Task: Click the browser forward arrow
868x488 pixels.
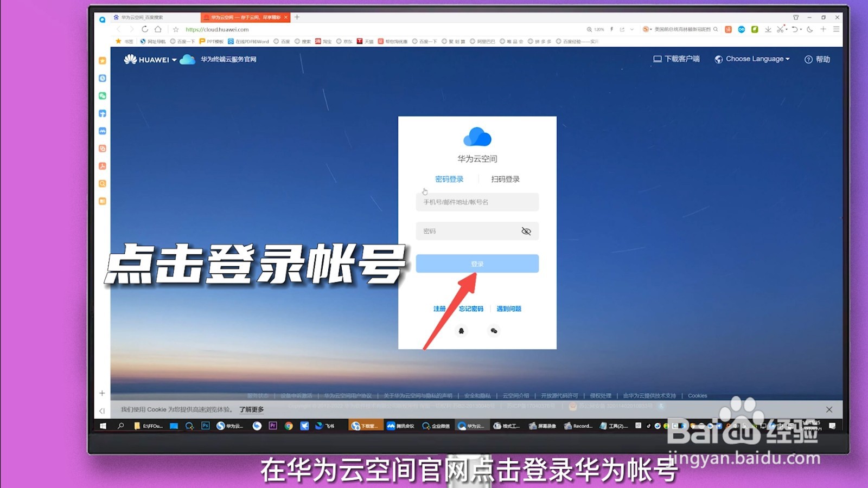Action: pos(131,29)
